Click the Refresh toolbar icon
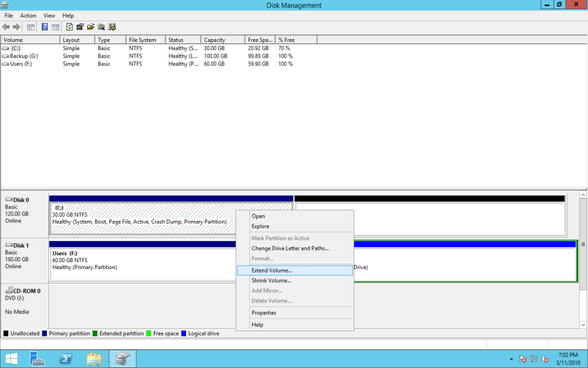Viewport: 588px width, 368px height. [69, 27]
